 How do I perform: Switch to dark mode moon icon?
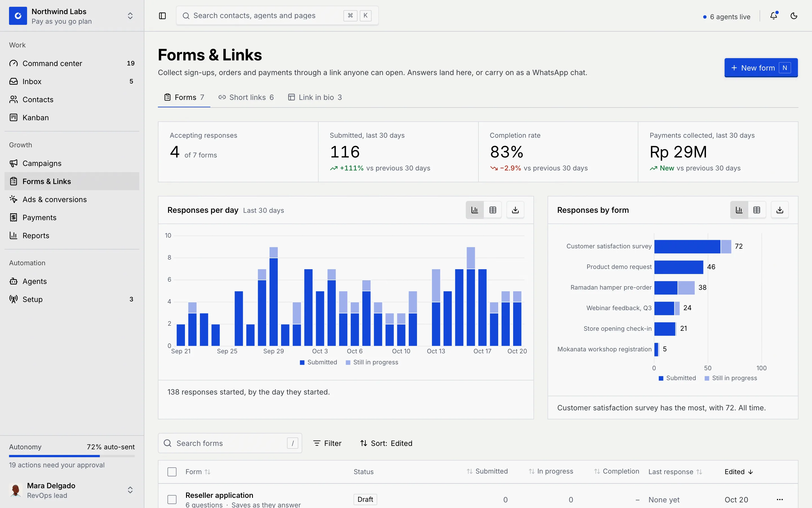794,16
